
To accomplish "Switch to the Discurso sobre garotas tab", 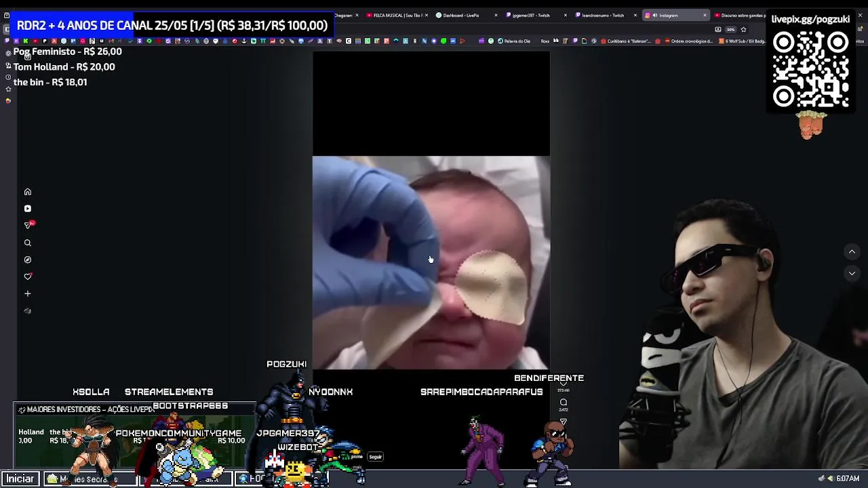I will coord(739,15).
